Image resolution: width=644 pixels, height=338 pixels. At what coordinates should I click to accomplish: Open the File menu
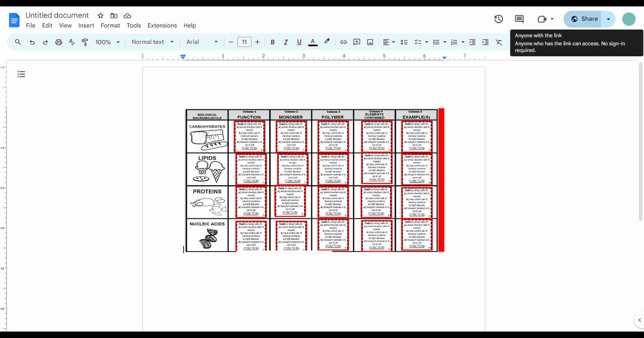pos(31,25)
